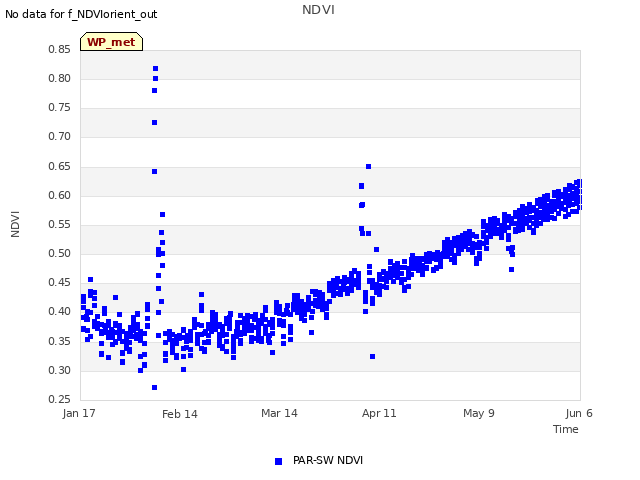Image resolution: width=640 pixels, height=480 pixels.
Task: Click the Jun 6 x-axis label
Action: (579, 413)
